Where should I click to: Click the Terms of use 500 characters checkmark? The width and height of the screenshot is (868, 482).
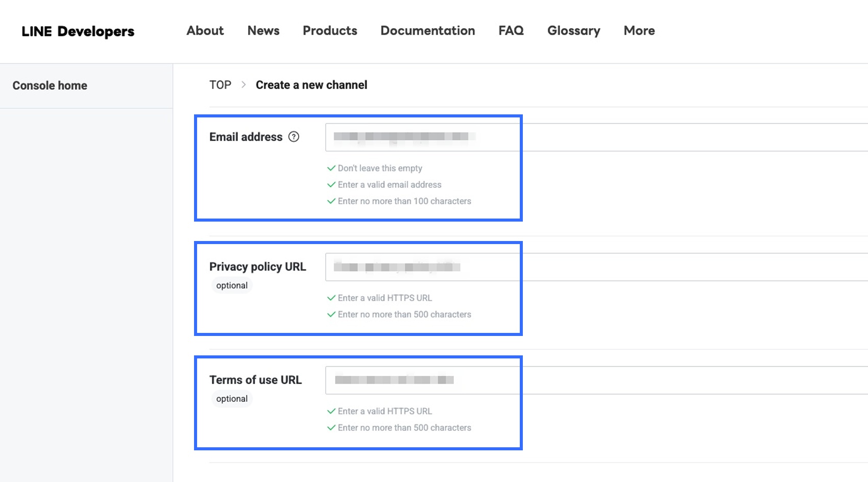pos(331,428)
